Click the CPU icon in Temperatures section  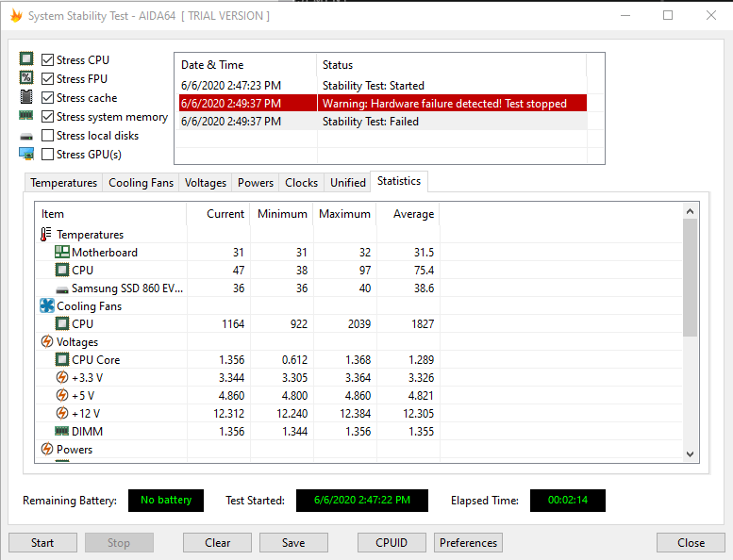point(61,270)
